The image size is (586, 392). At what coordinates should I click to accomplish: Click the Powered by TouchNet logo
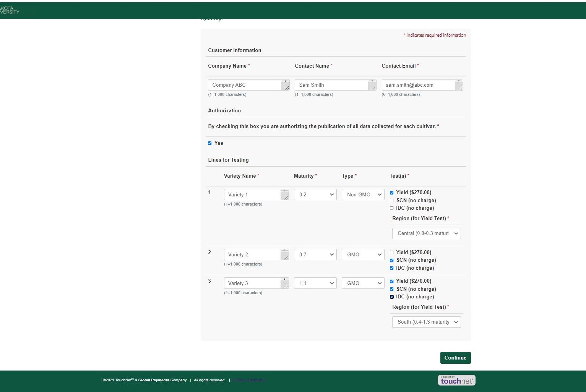coord(456,380)
